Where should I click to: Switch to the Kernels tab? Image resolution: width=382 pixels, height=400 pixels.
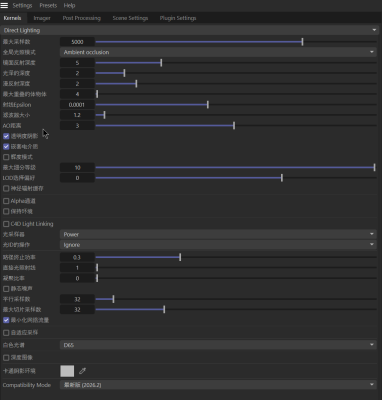point(12,18)
